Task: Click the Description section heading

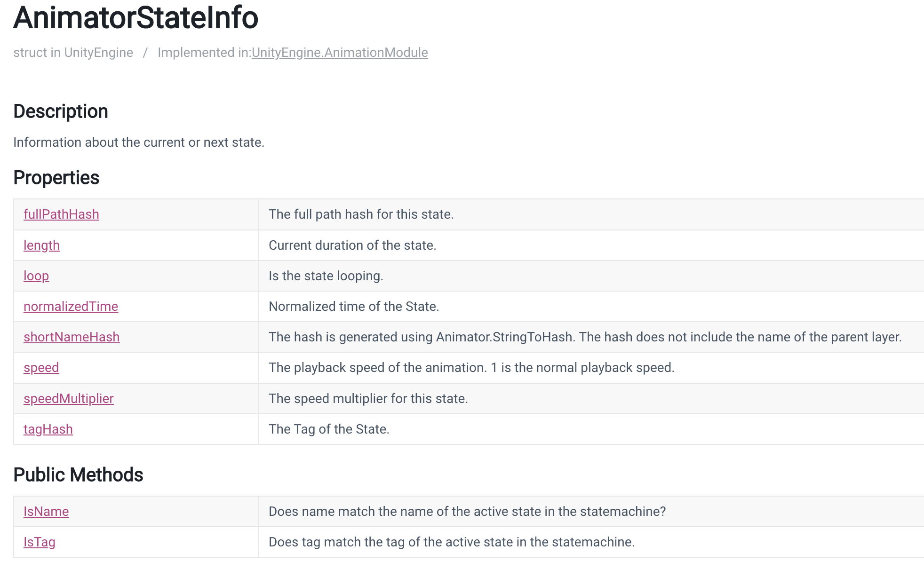Action: click(x=61, y=111)
